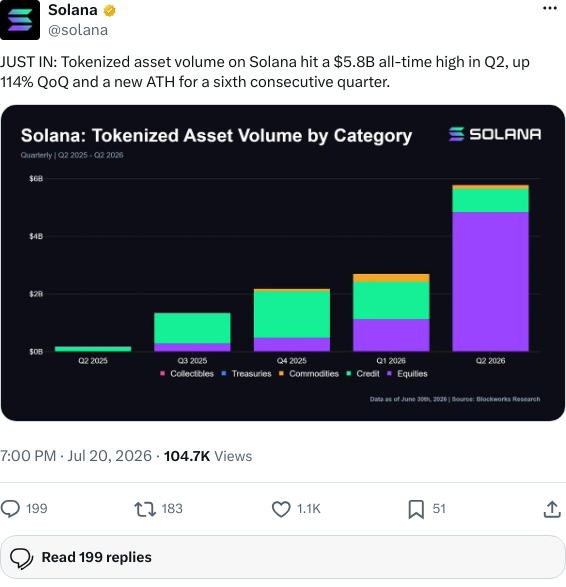The image size is (566, 587).
Task: Bookmark the tweet with the bookmark icon
Action: tap(416, 509)
